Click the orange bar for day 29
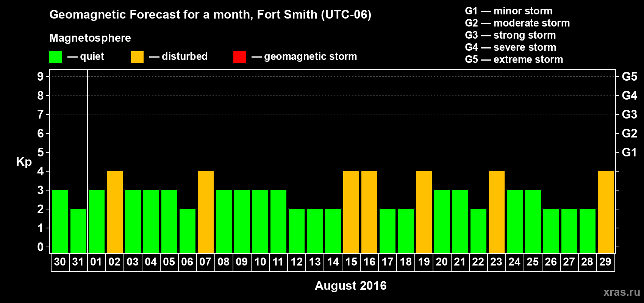The height and width of the screenshot is (303, 644). tap(606, 212)
